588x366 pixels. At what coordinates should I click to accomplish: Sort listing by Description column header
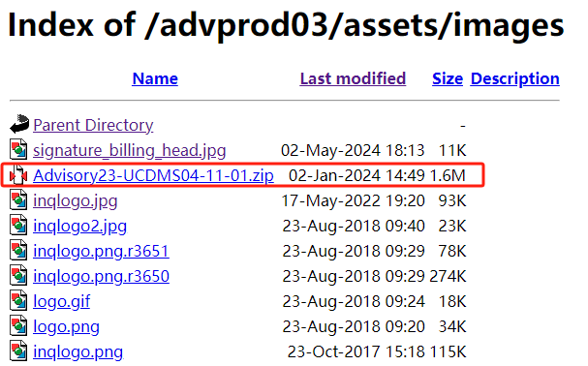pos(515,78)
